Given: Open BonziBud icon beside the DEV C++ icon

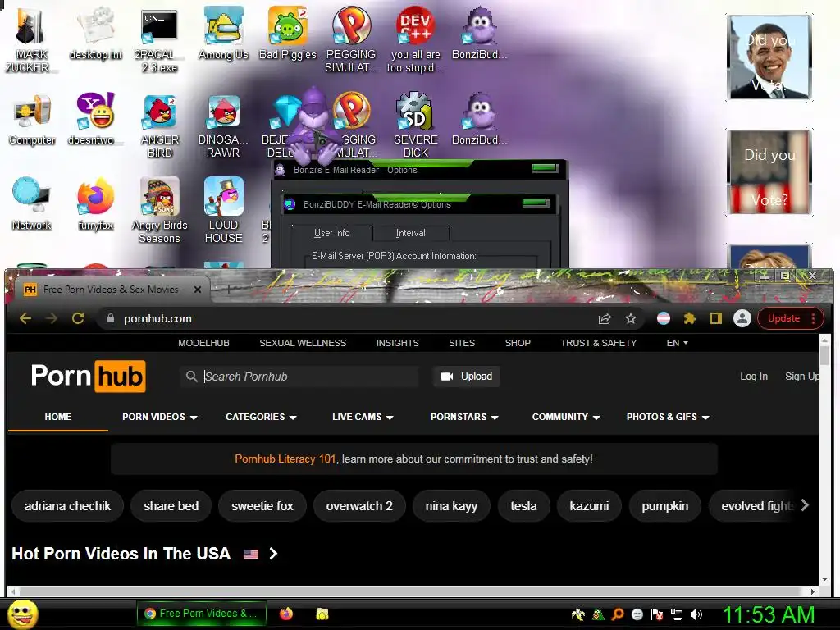Looking at the screenshot, I should 479,32.
